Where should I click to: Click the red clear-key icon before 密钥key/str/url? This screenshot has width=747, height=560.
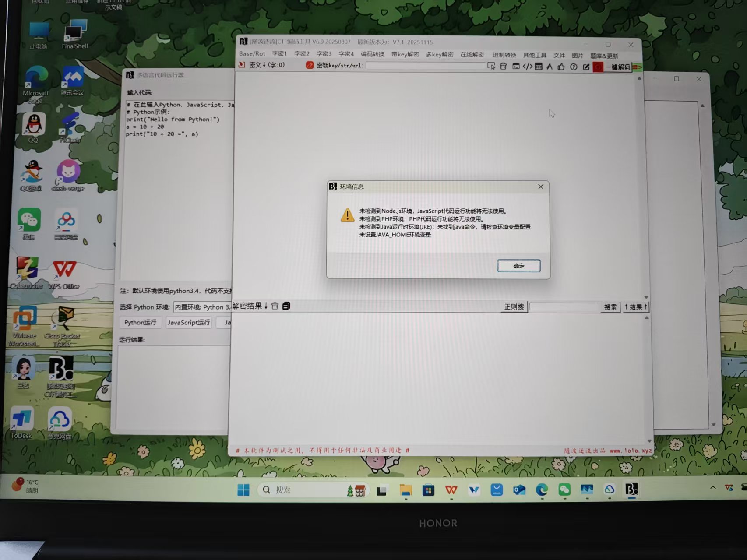[x=310, y=65]
